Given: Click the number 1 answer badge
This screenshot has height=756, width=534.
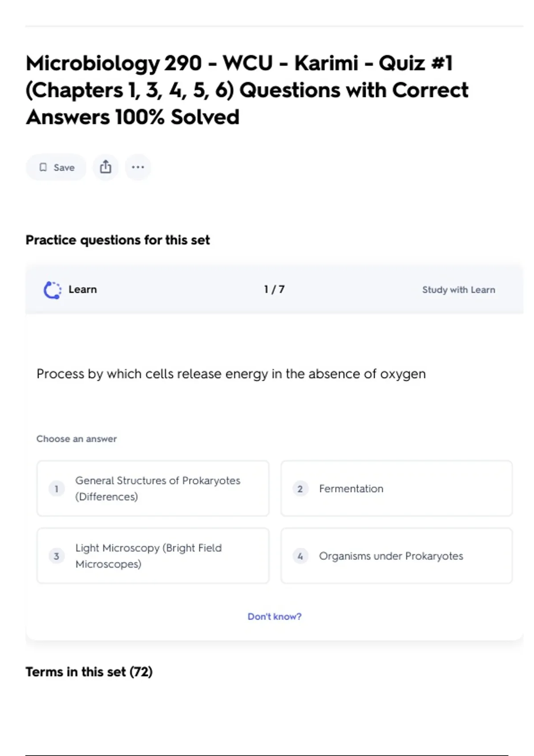Looking at the screenshot, I should click(x=57, y=489).
